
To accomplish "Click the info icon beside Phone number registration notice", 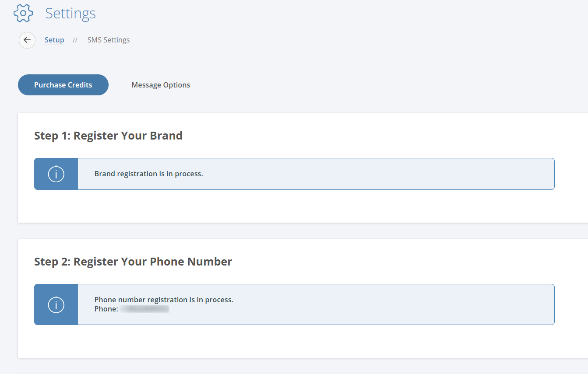I will click(56, 304).
